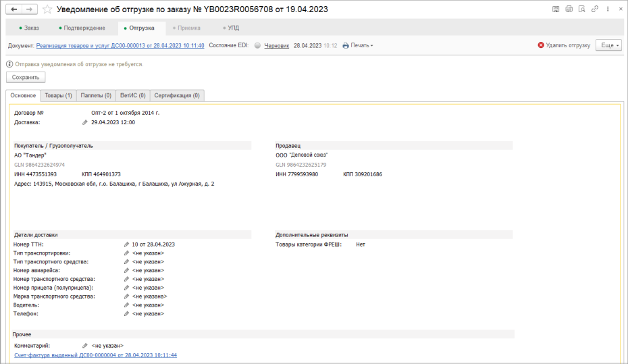The width and height of the screenshot is (628, 364).
Task: Click buyer КПП 464901373
Action: pos(101,174)
